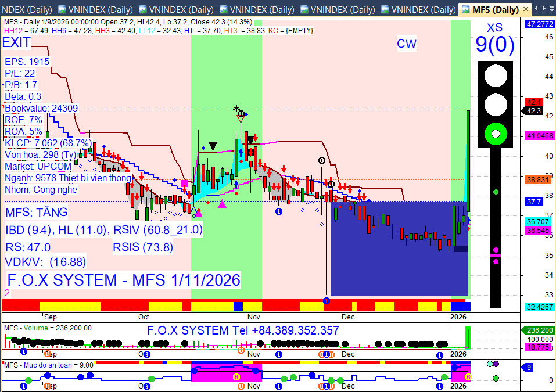Screen dimensions: 556x392
Task: Click the yellow circled 8 in October safety pane
Action: click(x=236, y=377)
